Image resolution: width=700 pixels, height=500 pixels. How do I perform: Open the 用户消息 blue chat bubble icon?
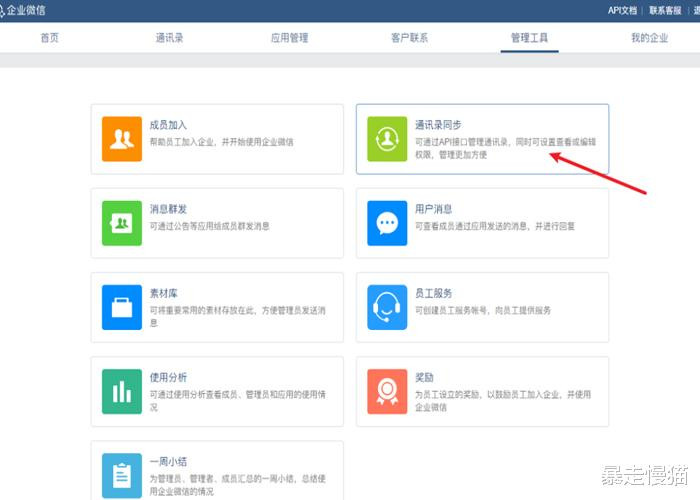387,223
